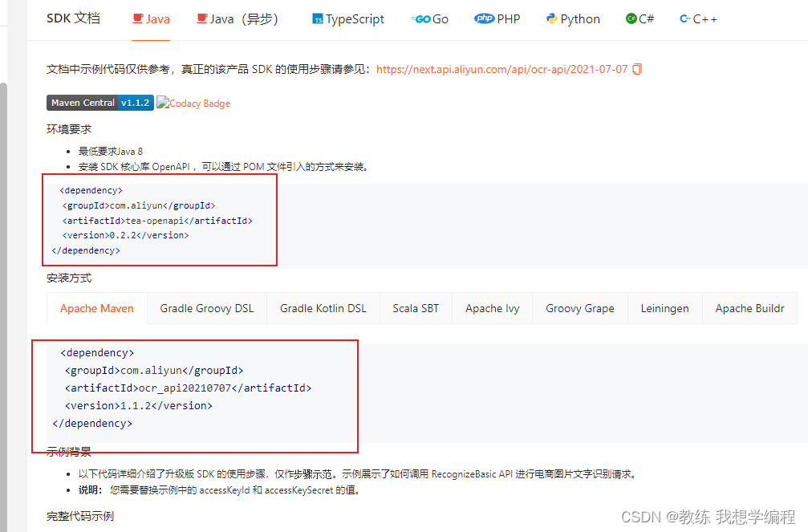The width and height of the screenshot is (808, 532).
Task: Select the Groovy Grape tab
Action: click(x=579, y=308)
